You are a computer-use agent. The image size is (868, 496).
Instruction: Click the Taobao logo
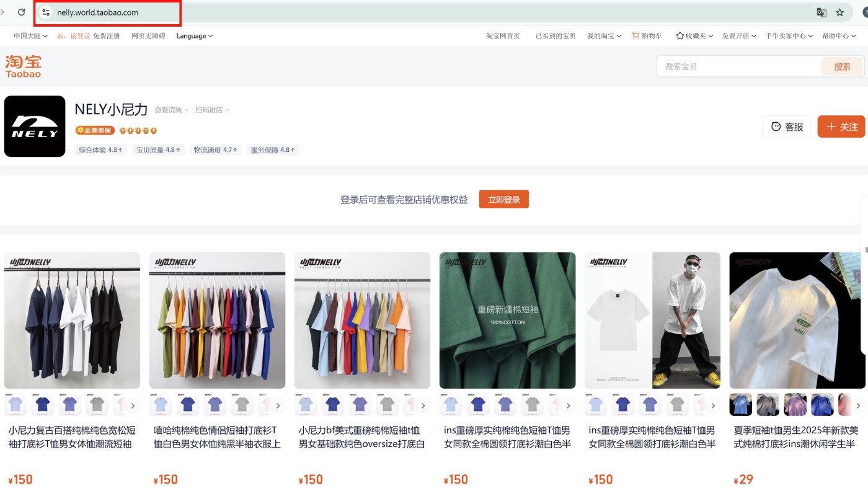[x=24, y=66]
